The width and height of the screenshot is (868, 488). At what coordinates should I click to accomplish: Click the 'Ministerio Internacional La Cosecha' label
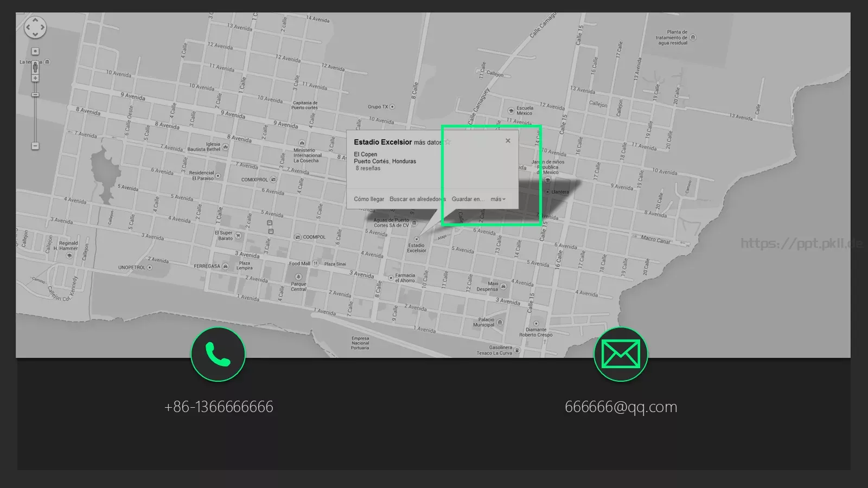point(308,155)
